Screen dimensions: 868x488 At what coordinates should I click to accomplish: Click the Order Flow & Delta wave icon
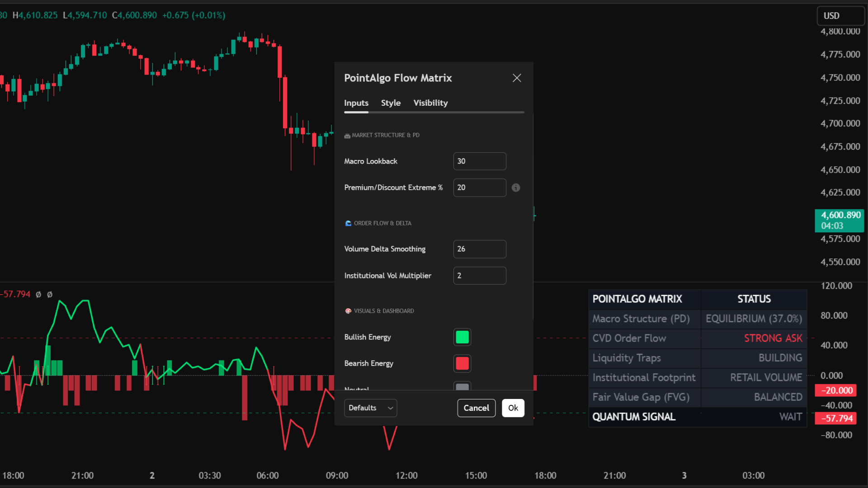(348, 223)
